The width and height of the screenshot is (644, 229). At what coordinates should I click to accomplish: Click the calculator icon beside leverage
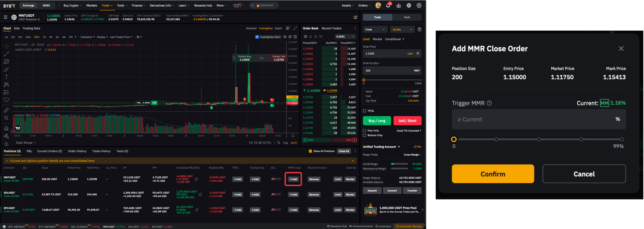[x=419, y=30]
